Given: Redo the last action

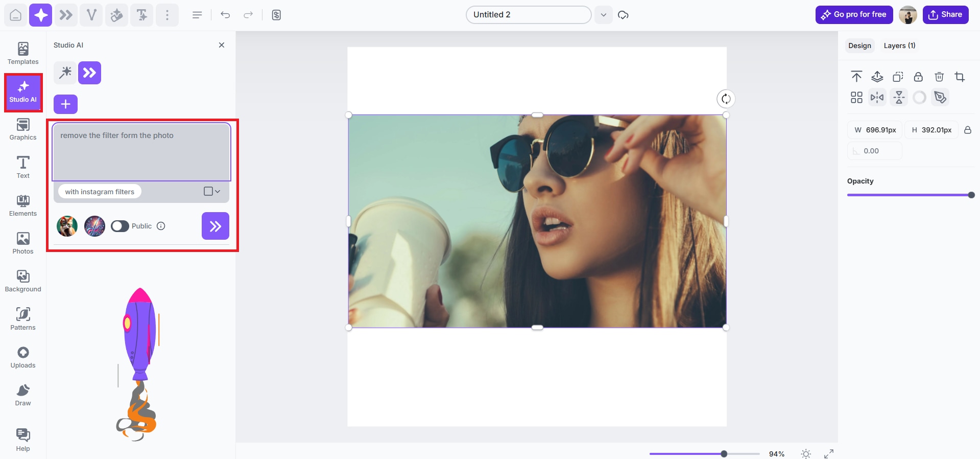Looking at the screenshot, I should (248, 15).
